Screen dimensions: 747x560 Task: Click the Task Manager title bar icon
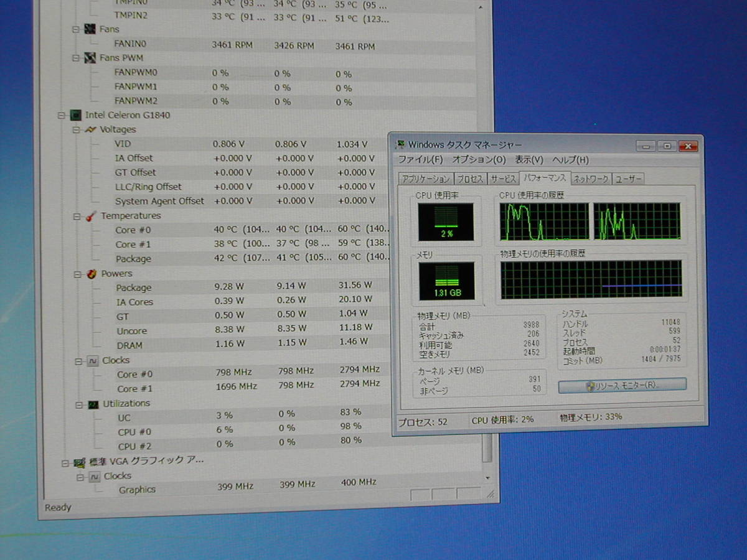pyautogui.click(x=402, y=144)
